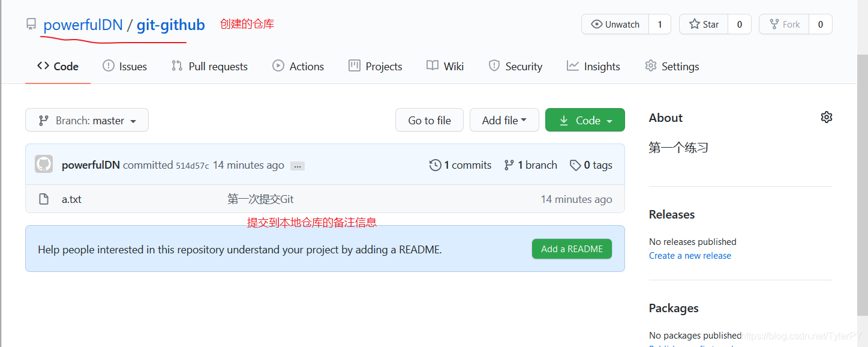Open the Wiki tab
Screen dimensions: 868x347
(x=445, y=67)
